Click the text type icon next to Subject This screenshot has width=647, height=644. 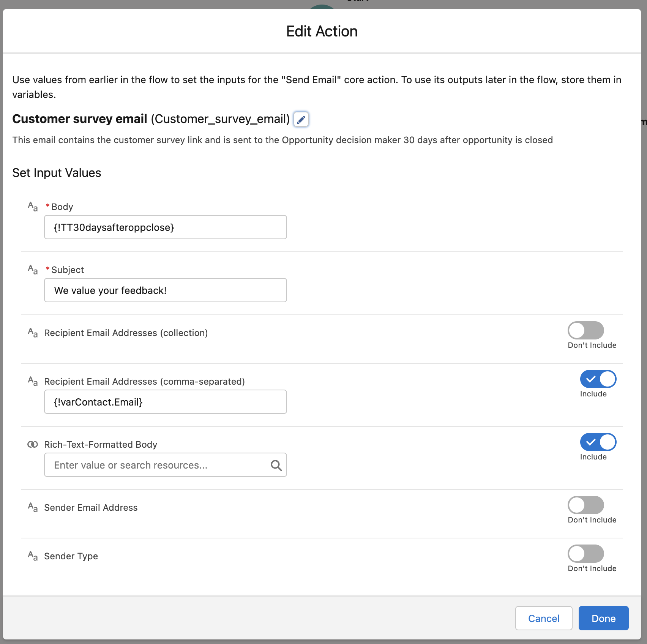[x=33, y=270]
